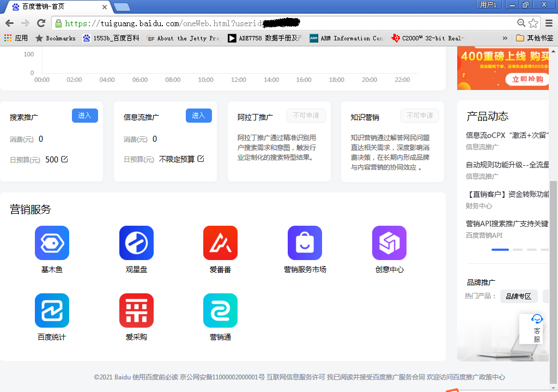
Task: Click the 产品动态 panel heading
Action: tap(488, 116)
